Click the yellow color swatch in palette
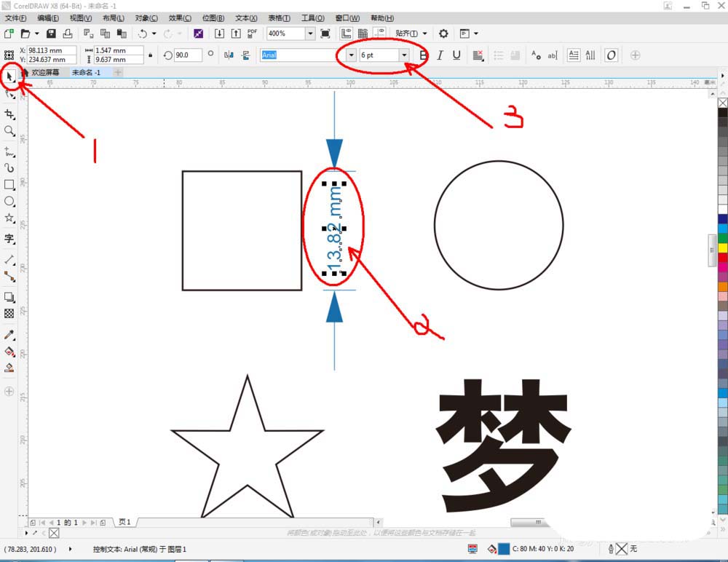This screenshot has width=728, height=562. (x=723, y=248)
